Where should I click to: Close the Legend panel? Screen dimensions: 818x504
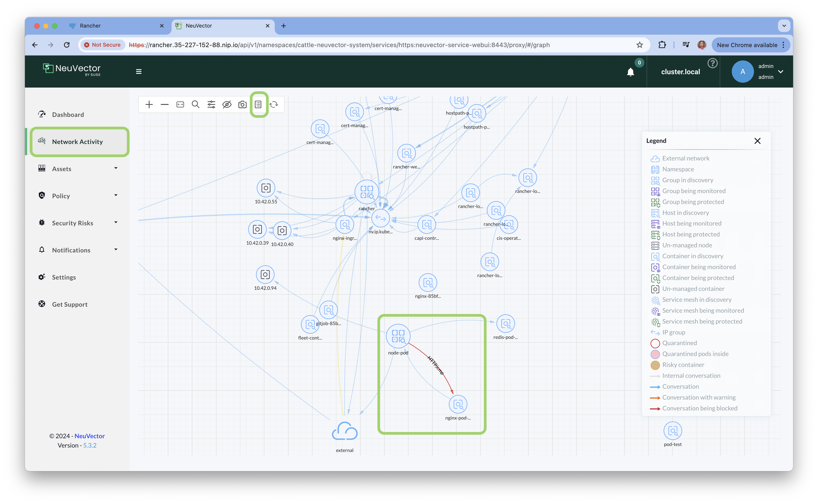[x=757, y=141]
